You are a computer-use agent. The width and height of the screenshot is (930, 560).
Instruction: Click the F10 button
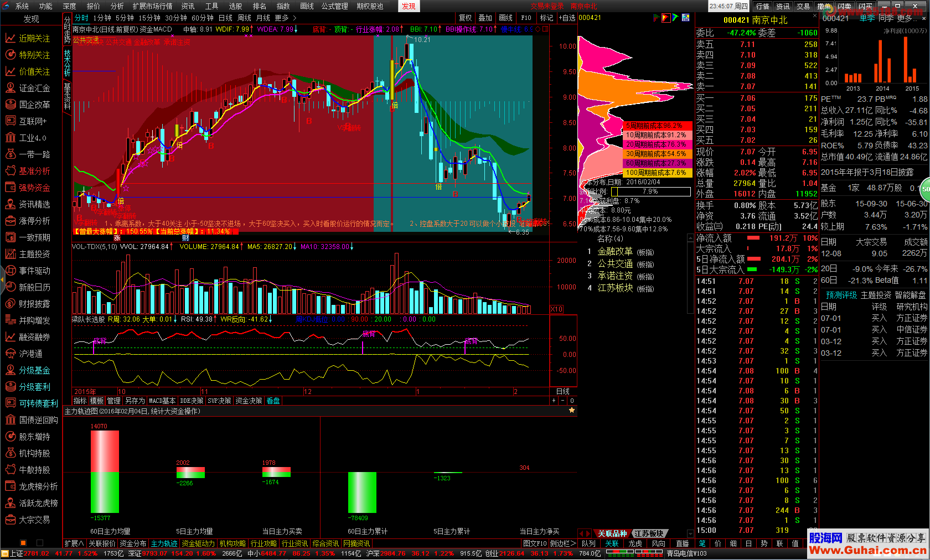(526, 18)
